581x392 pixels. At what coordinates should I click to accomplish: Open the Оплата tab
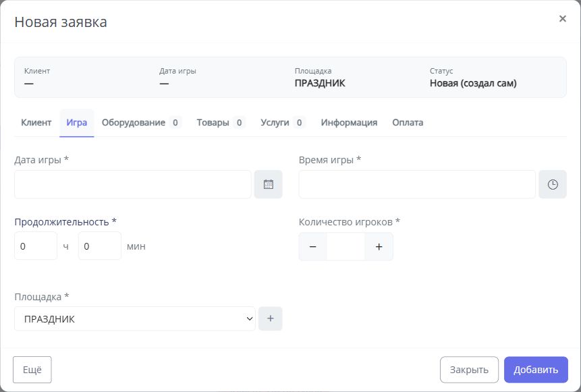coord(408,123)
